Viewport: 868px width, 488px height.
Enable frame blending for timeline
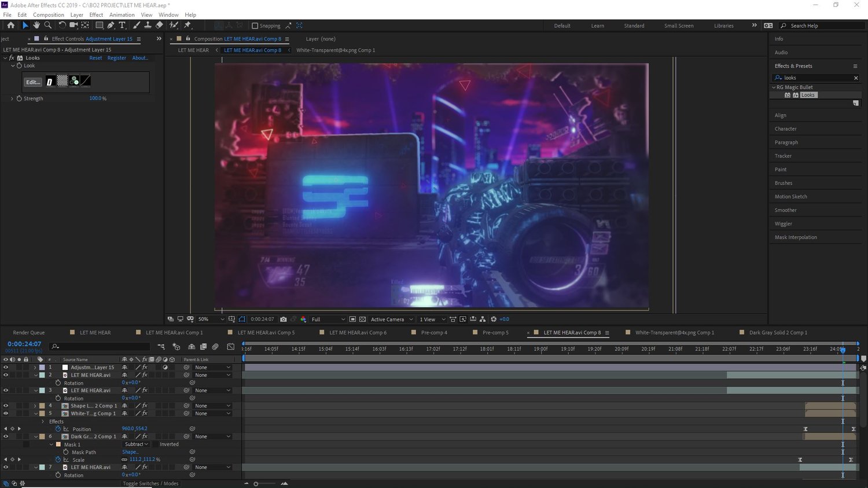[x=203, y=347]
